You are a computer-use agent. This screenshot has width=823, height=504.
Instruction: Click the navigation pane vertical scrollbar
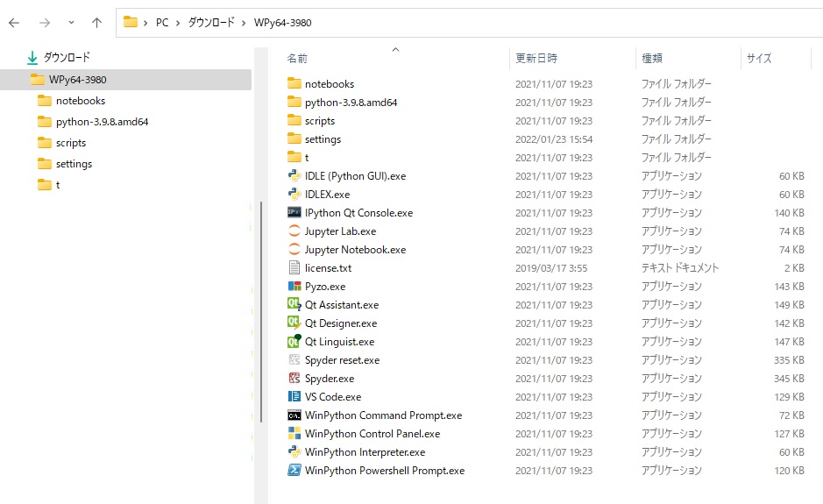261,312
